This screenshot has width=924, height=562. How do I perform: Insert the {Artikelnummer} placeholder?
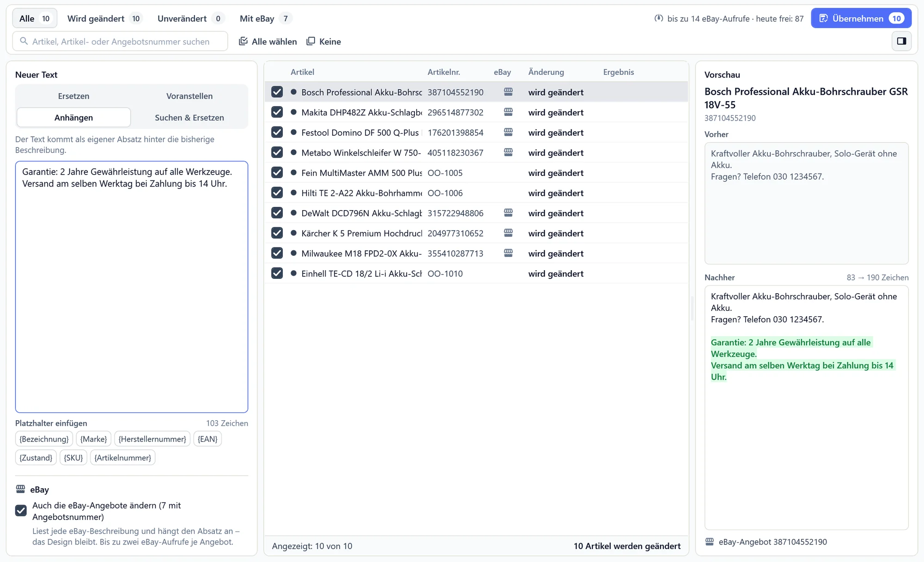pyautogui.click(x=122, y=458)
